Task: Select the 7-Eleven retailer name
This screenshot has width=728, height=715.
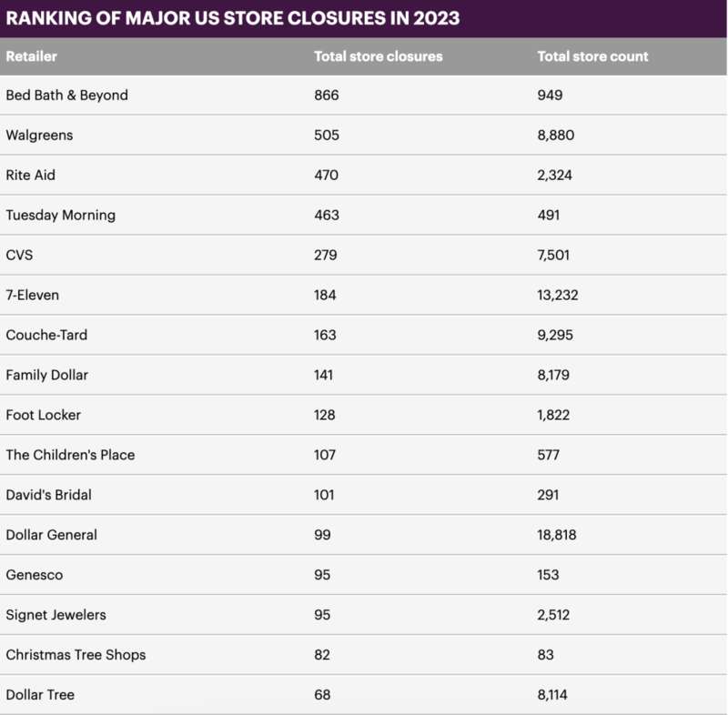Action: pyautogui.click(x=32, y=296)
